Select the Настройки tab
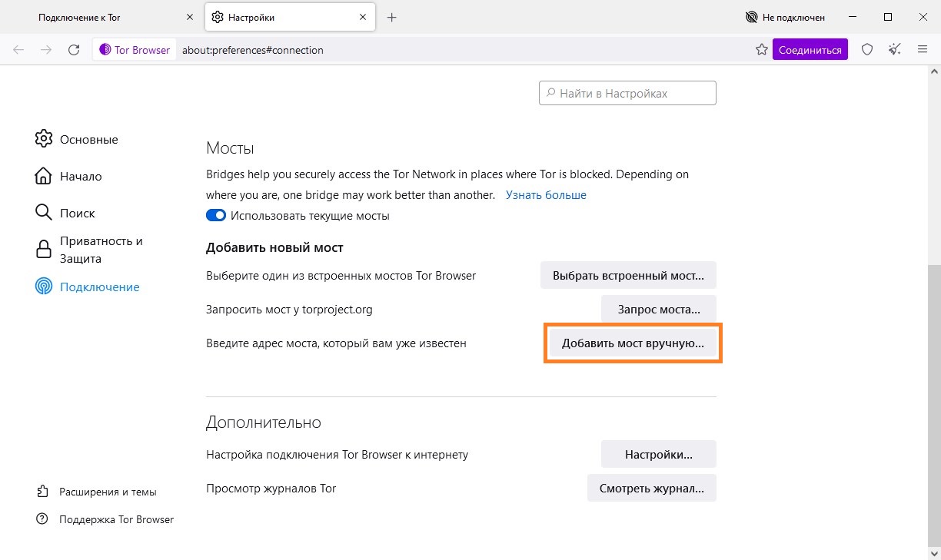The image size is (941, 560). pyautogui.click(x=290, y=17)
